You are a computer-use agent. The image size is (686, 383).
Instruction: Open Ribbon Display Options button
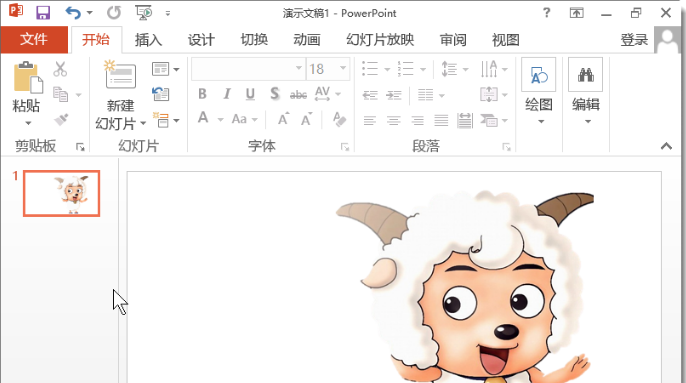click(577, 13)
